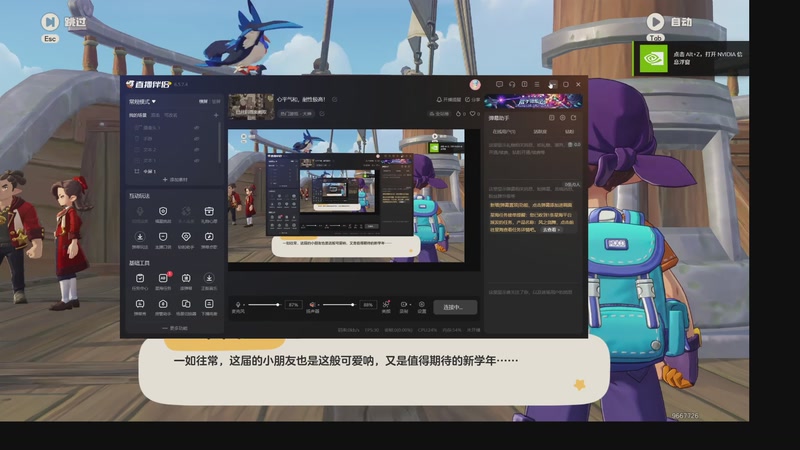This screenshot has height=450, width=800.
Task: Open the 正版音乐 download icon tool
Action: click(x=209, y=281)
